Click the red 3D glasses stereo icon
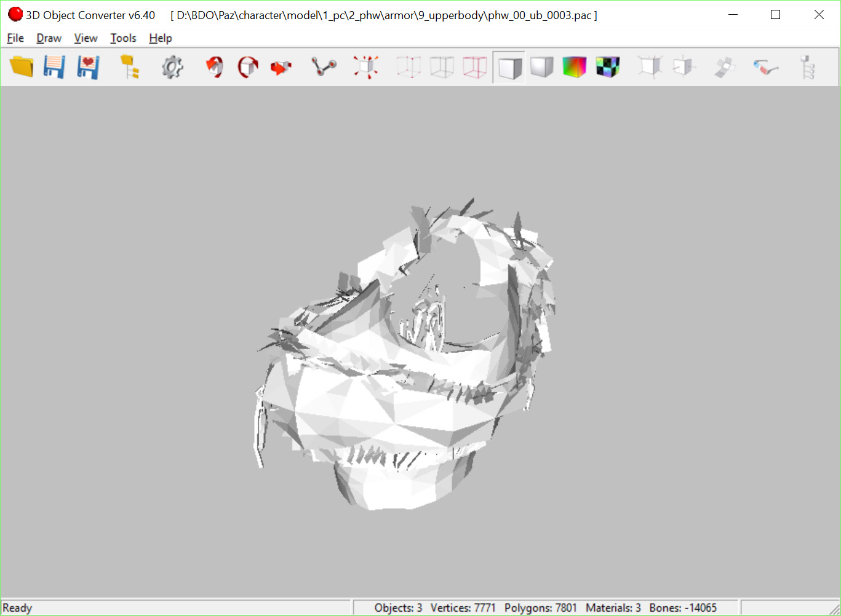Image resolution: width=841 pixels, height=616 pixels. coord(765,66)
